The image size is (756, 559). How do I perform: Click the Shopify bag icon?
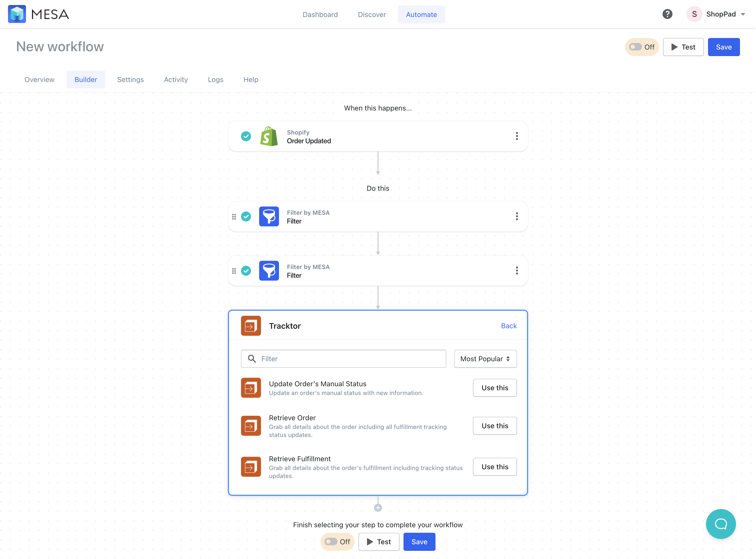[x=269, y=136]
